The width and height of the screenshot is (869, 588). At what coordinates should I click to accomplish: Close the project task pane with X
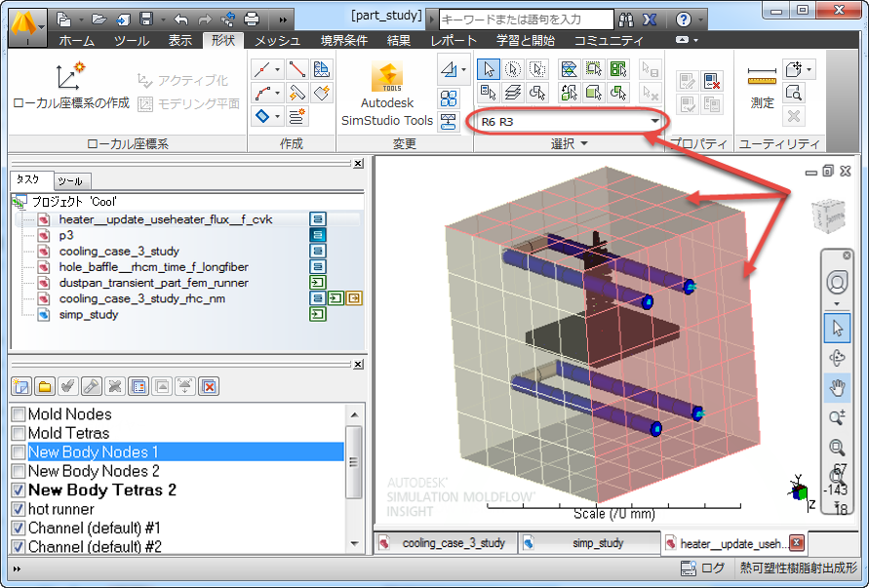358,163
